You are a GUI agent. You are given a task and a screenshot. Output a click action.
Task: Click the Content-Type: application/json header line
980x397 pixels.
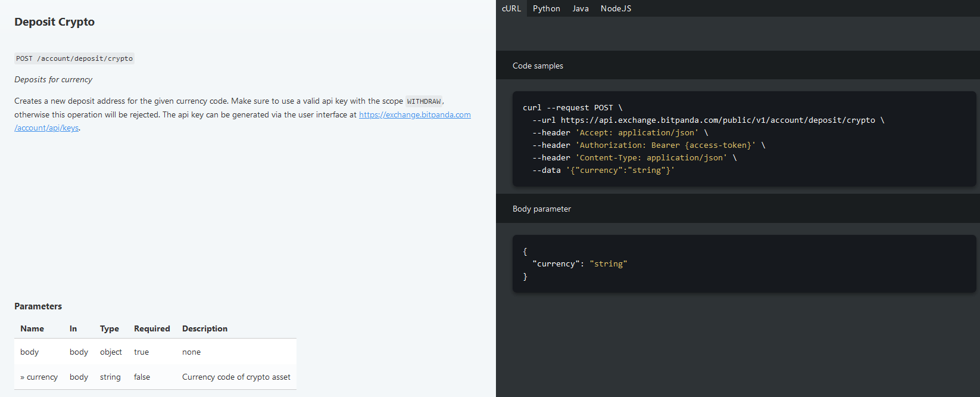pos(635,158)
